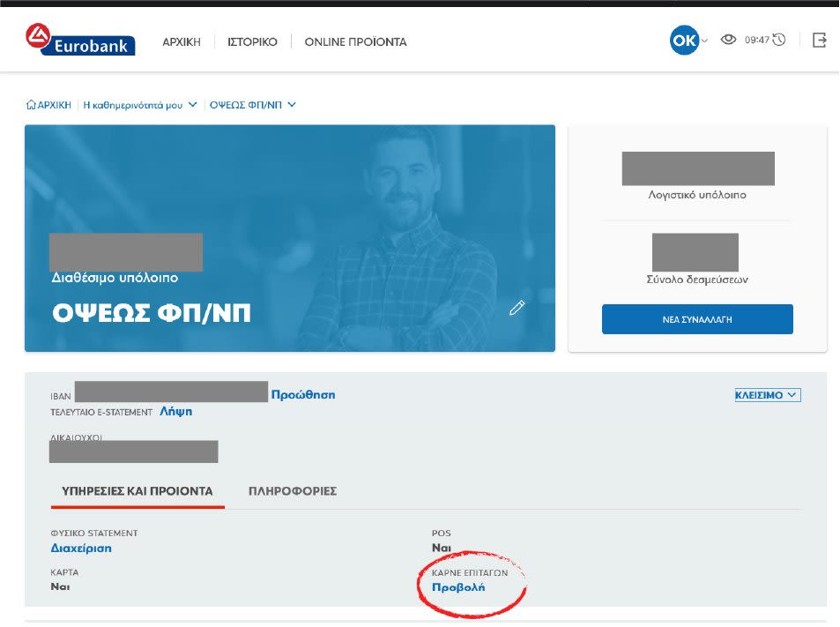Expand the 'Η καθημερινότητά μου' breadcrumb dropdown

pos(139,105)
